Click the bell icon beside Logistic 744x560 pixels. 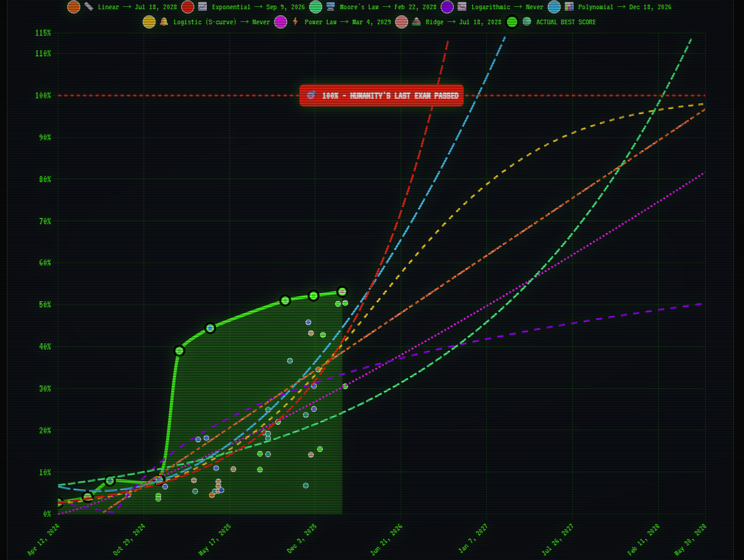(164, 22)
